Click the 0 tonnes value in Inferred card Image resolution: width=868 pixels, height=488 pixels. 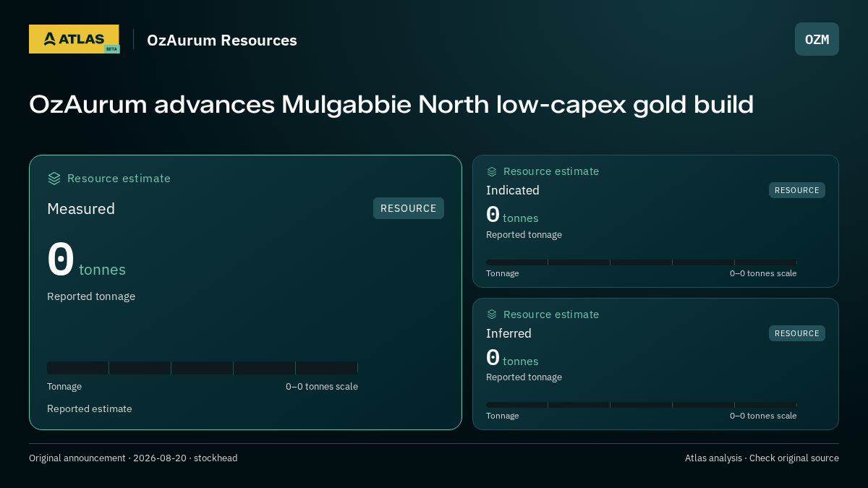[512, 359]
